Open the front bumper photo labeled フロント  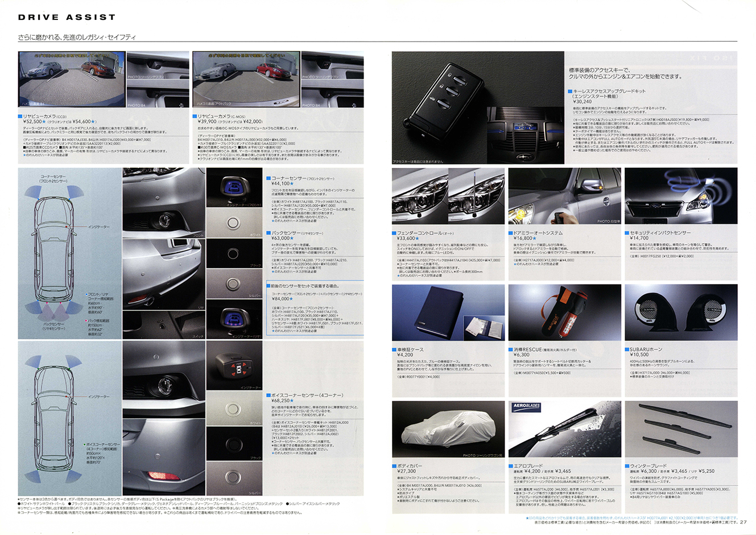click(x=164, y=203)
